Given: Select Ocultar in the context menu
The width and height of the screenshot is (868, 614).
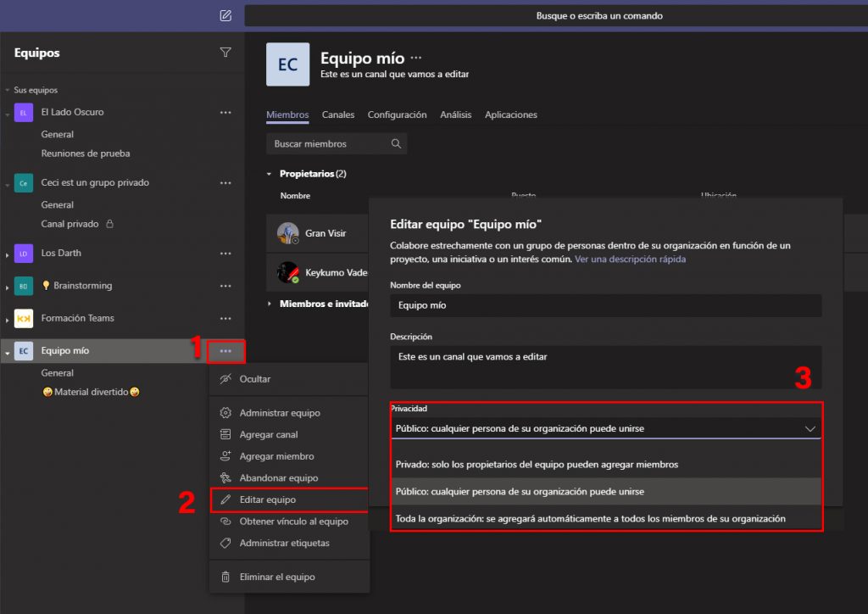Looking at the screenshot, I should point(255,379).
